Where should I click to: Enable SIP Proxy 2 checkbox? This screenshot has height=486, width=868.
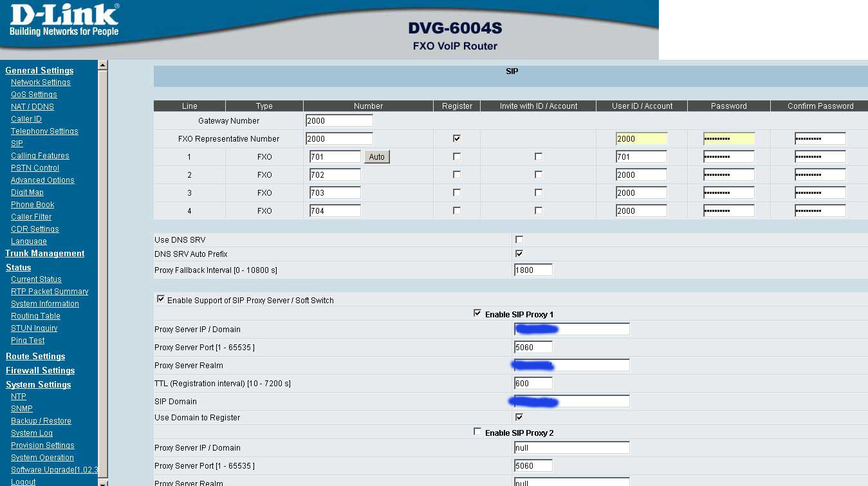477,432
